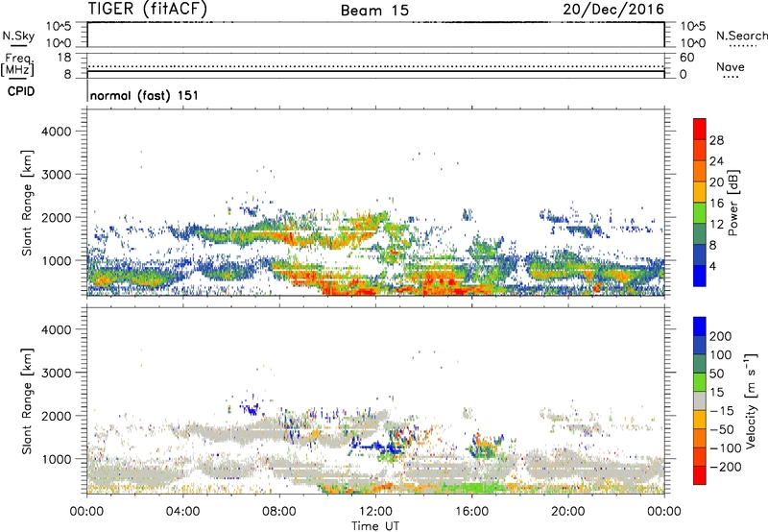Click the 'N.Sky' legend label
This screenshot has width=768, height=532.
(x=18, y=36)
